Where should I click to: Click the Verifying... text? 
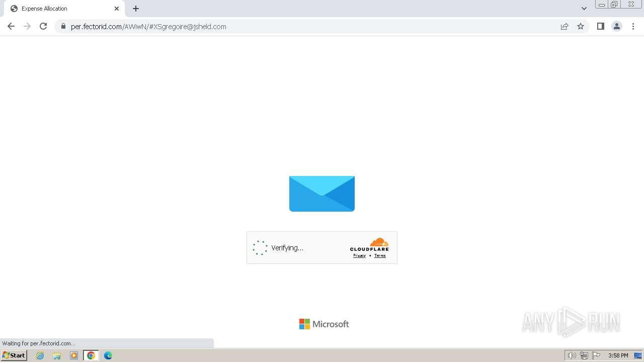pos(287,248)
